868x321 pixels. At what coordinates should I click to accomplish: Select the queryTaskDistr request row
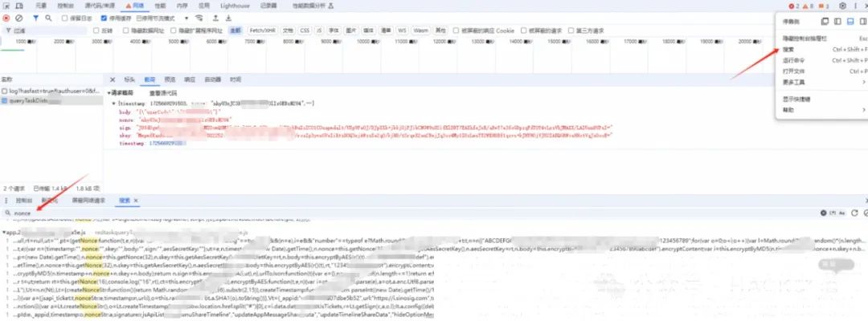[x=51, y=100]
